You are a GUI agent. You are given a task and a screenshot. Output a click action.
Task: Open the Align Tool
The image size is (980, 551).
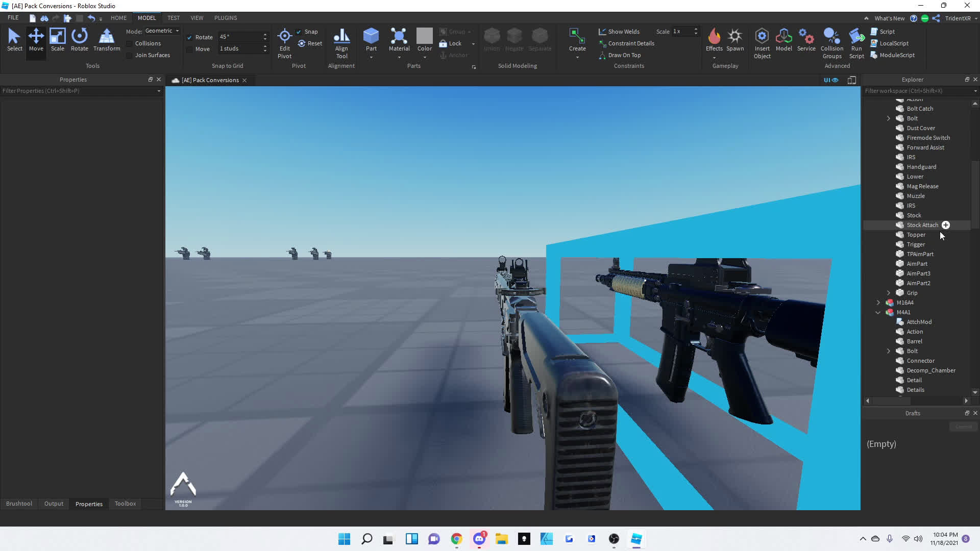[341, 43]
